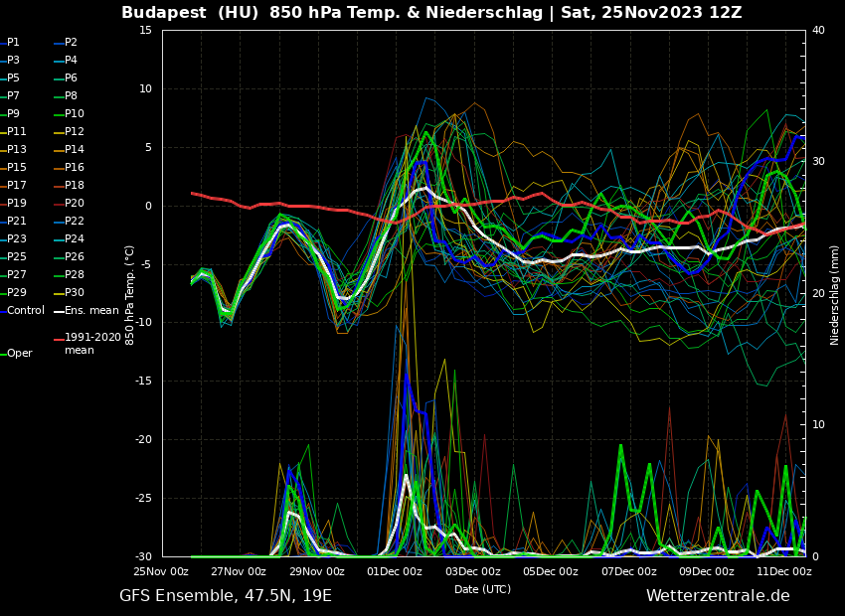Select the 11Dec 00z date tick

(x=783, y=571)
